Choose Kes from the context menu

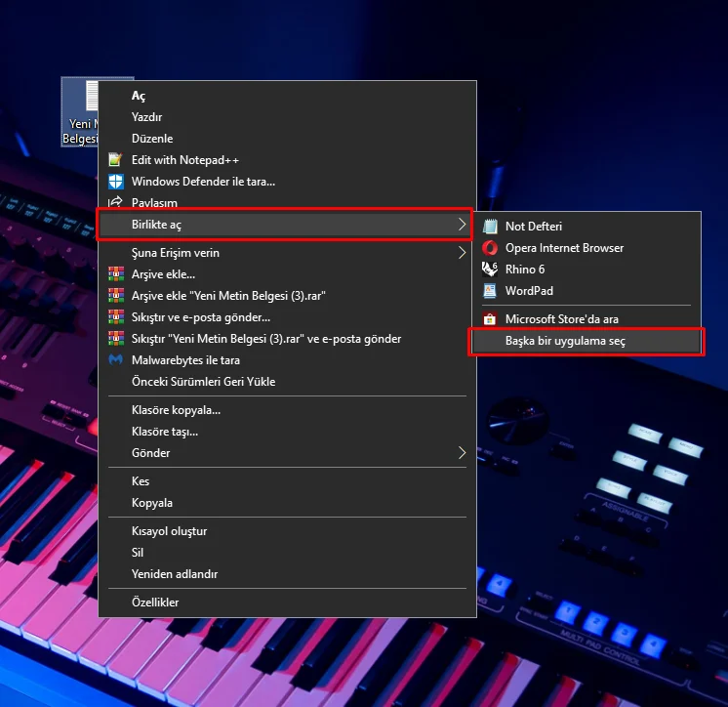pyautogui.click(x=287, y=480)
